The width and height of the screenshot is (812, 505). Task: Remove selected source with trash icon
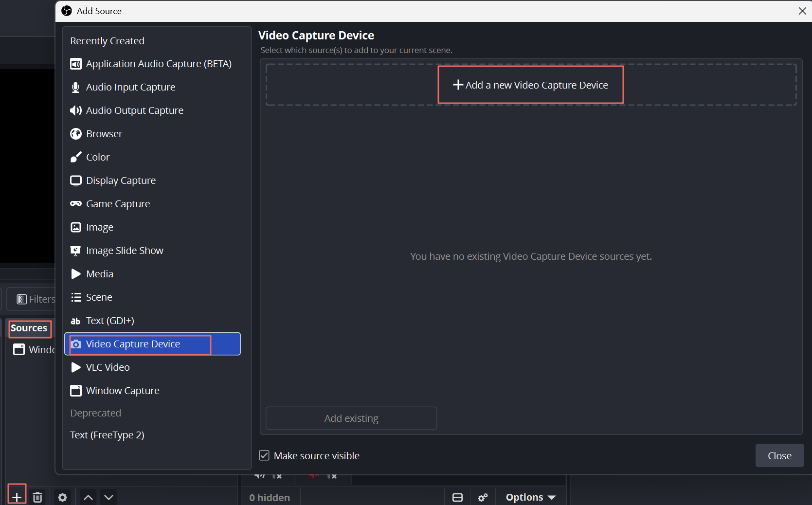coord(37,497)
